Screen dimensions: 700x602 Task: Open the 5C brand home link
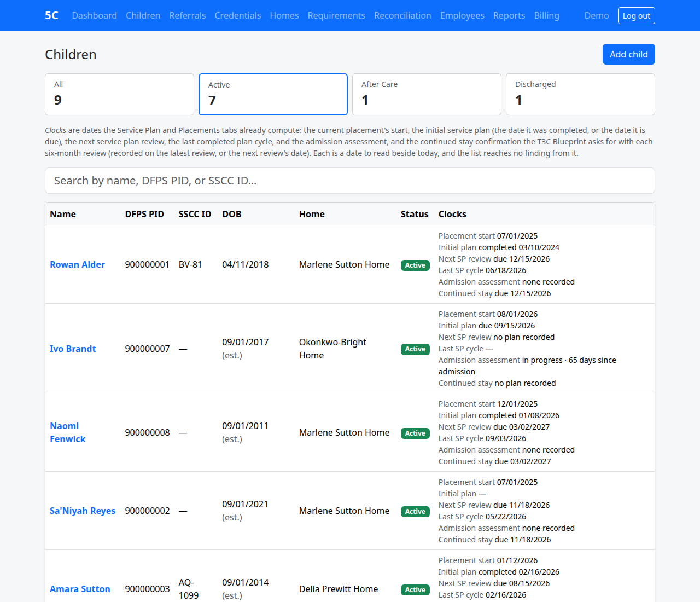[x=51, y=15]
